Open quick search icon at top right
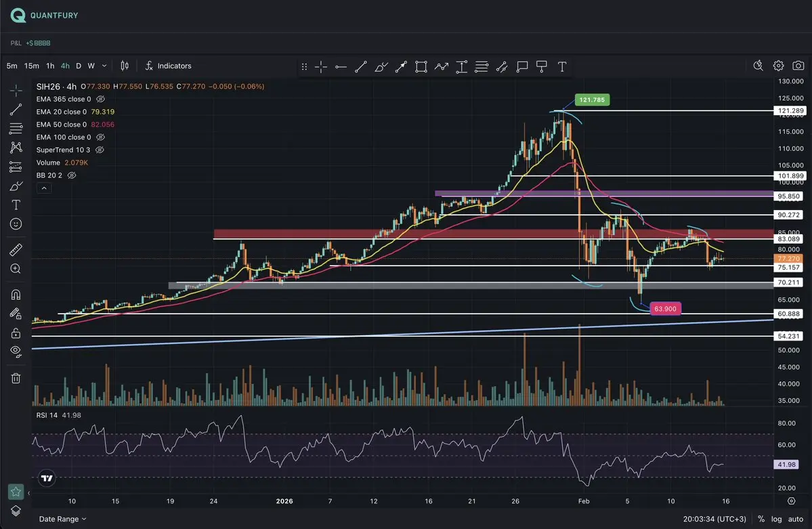 tap(758, 66)
